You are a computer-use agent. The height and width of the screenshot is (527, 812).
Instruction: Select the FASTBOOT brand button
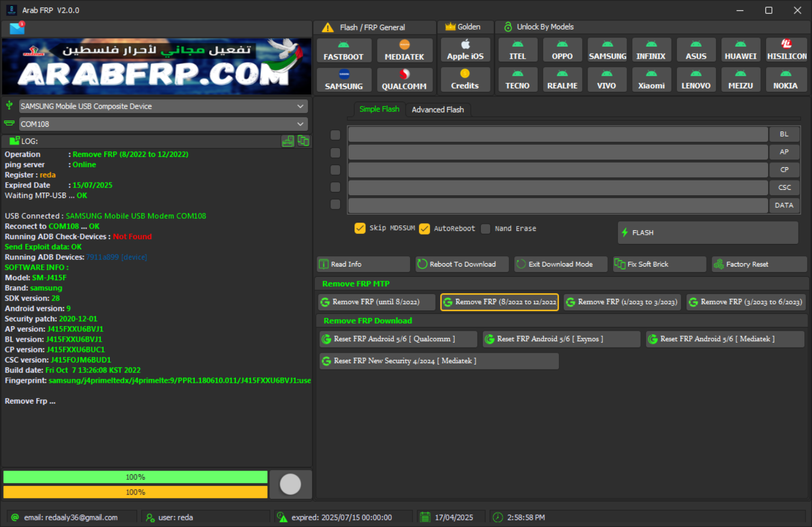pos(343,50)
